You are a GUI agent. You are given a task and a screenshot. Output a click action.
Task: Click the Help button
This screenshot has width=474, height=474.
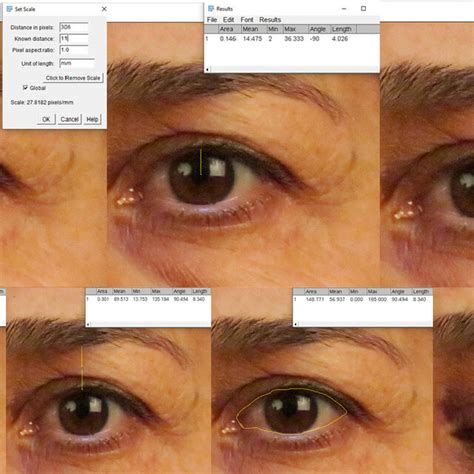tap(92, 119)
